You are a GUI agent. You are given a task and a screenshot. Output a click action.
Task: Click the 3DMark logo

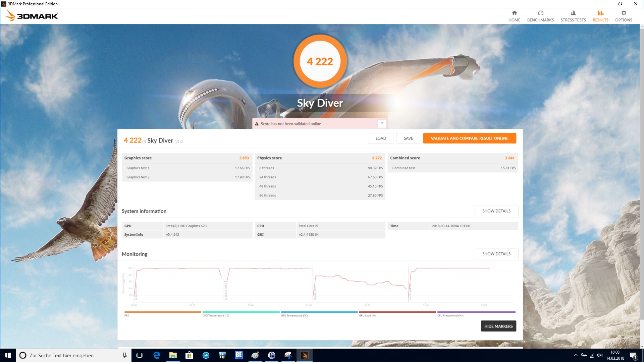click(32, 16)
